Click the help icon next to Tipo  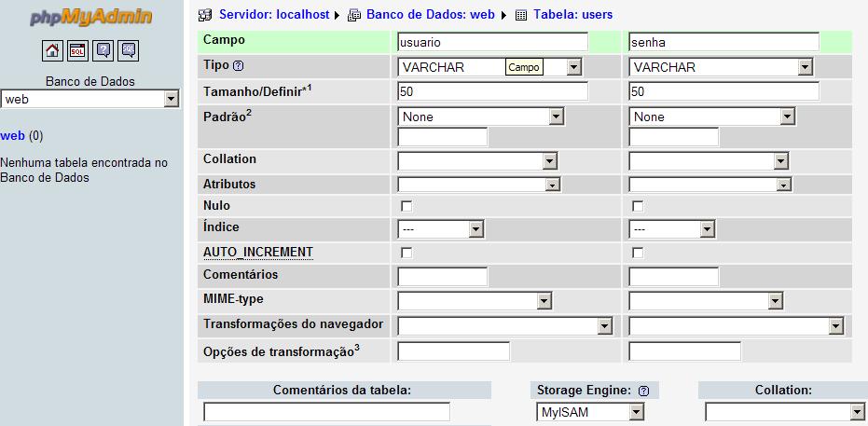[238, 66]
